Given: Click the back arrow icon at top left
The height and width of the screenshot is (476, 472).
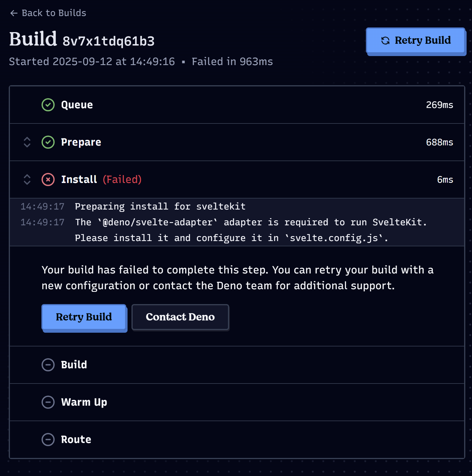Looking at the screenshot, I should [x=14, y=13].
